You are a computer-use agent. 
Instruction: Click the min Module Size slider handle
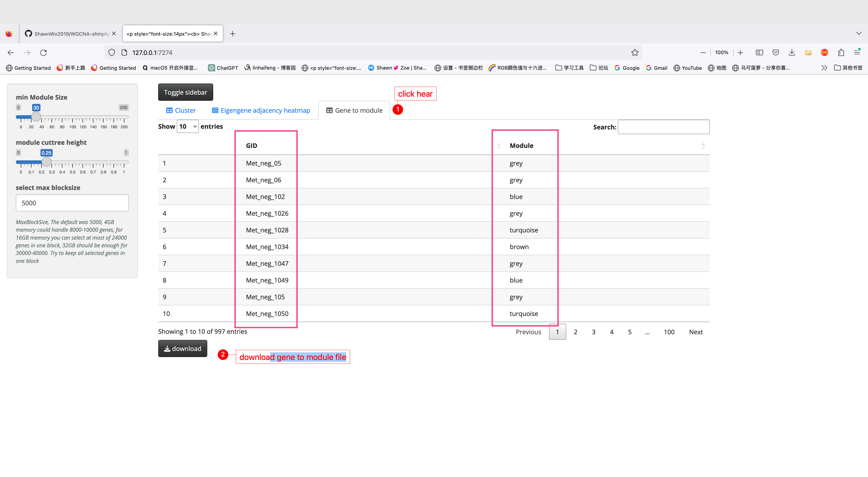[36, 117]
